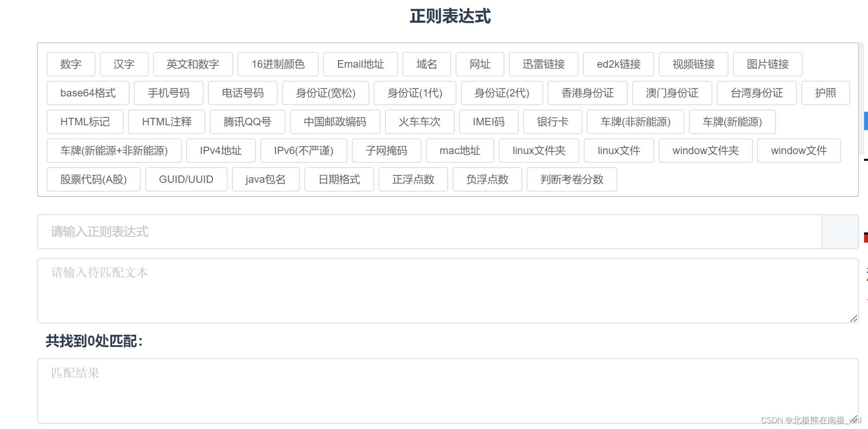Select the window文件夹 preset
Viewport: 868px width, 429px height.
tap(705, 150)
